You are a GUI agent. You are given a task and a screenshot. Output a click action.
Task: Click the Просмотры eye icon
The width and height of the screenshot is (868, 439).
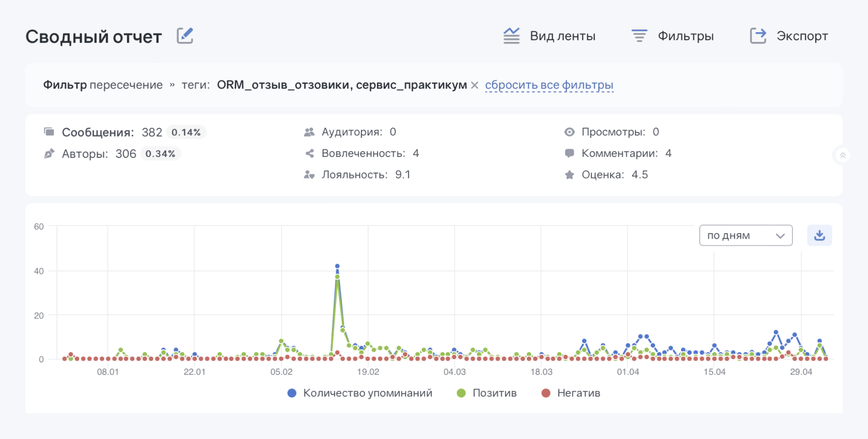pyautogui.click(x=569, y=132)
